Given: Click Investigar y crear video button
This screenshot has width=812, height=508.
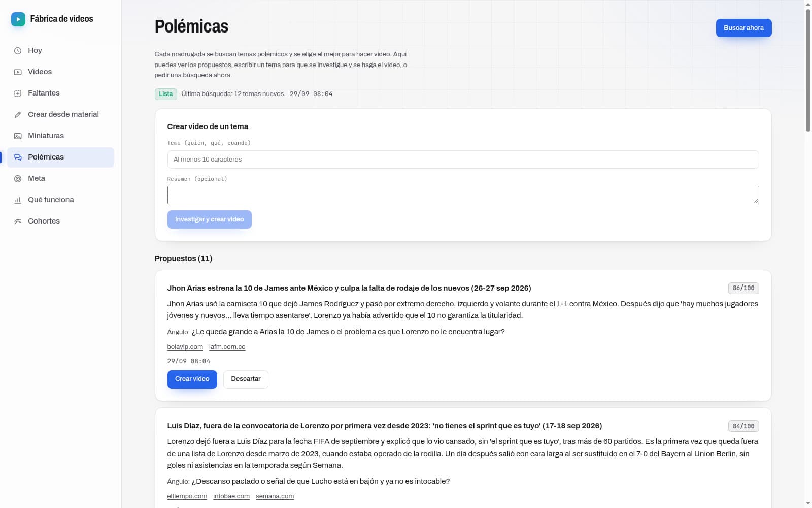Looking at the screenshot, I should (x=209, y=219).
